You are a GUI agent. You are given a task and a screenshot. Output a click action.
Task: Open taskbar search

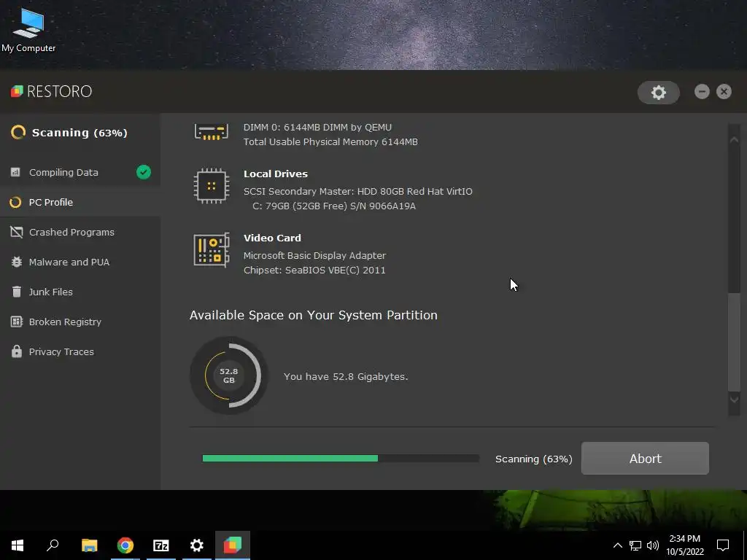tap(53, 545)
